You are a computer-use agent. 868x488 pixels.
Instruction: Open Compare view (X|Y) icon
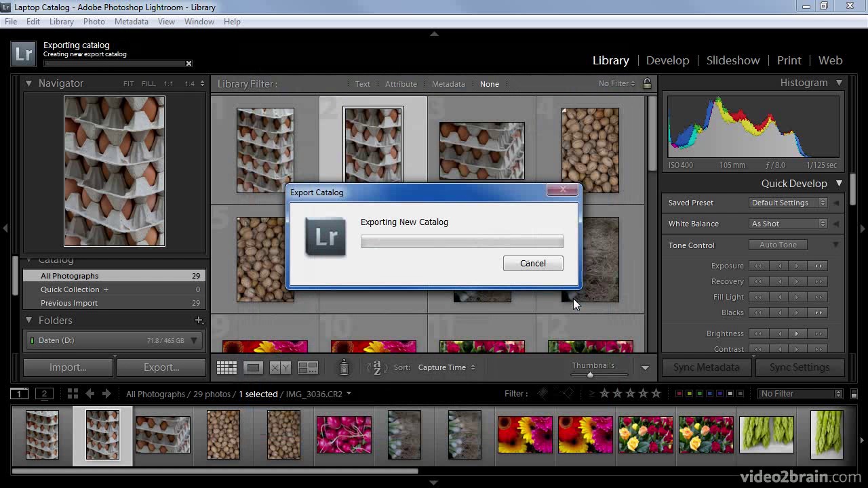tap(281, 367)
